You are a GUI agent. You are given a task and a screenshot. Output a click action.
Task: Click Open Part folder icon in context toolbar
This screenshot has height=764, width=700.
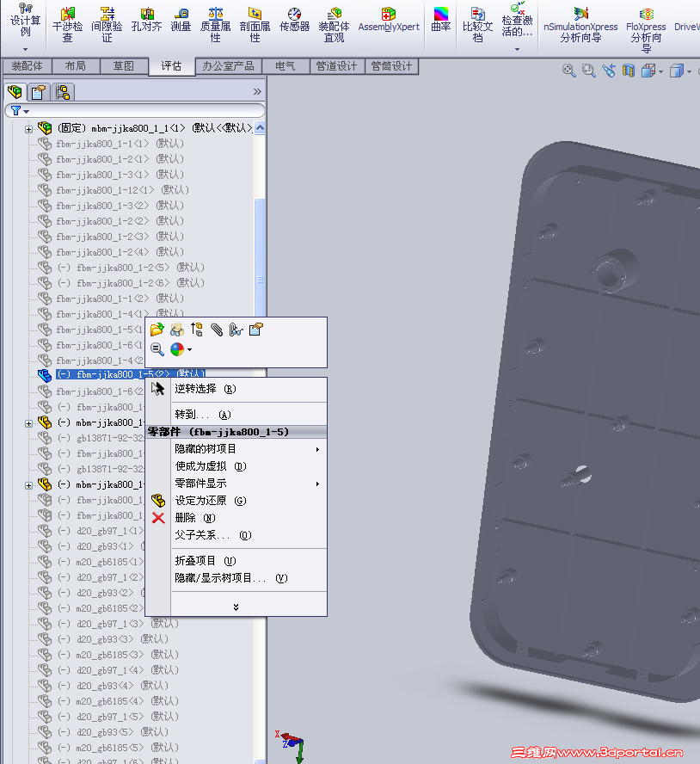157,330
